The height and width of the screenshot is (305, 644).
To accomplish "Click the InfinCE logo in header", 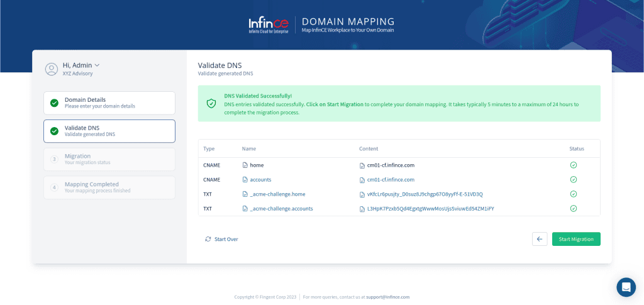I will click(x=269, y=25).
